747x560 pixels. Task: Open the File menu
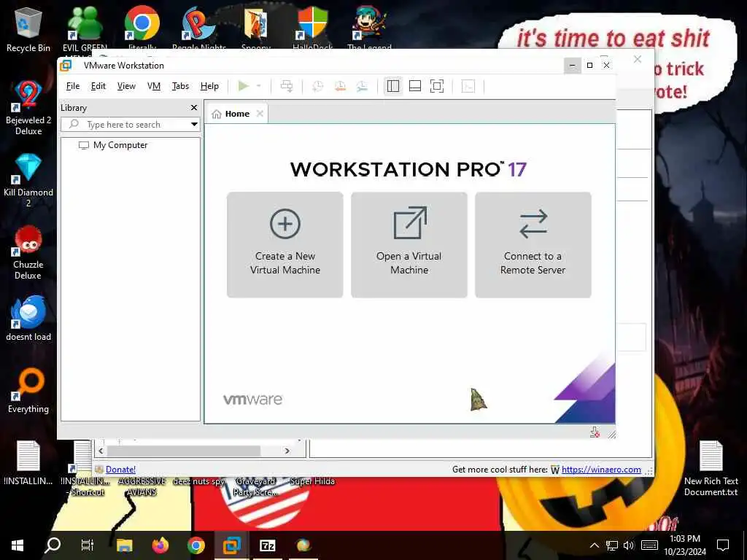coord(73,86)
